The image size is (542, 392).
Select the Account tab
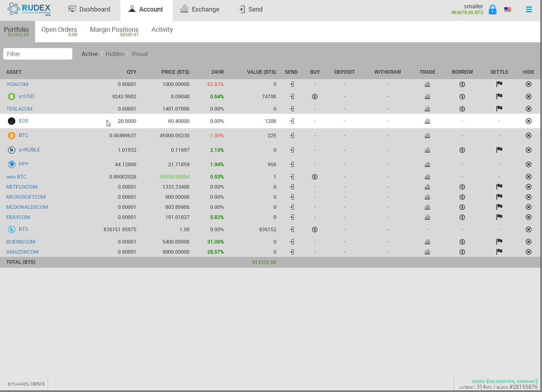pyautogui.click(x=146, y=9)
